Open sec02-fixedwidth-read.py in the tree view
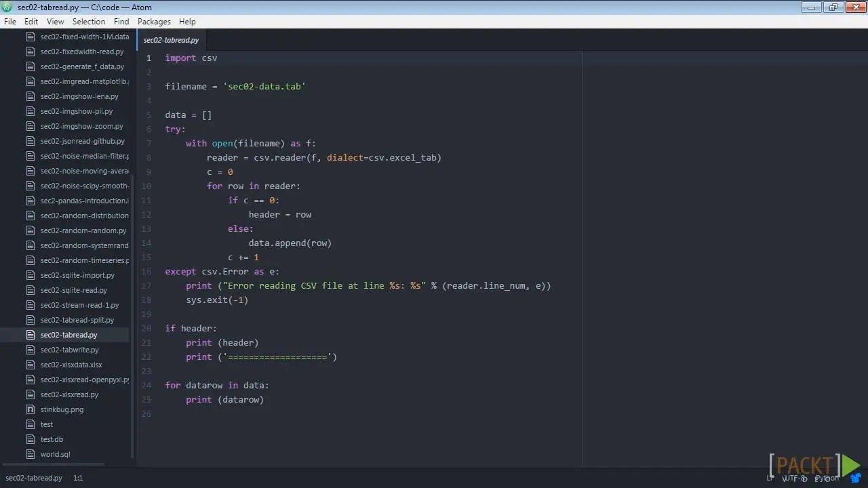This screenshot has width=868, height=488. [x=82, y=52]
